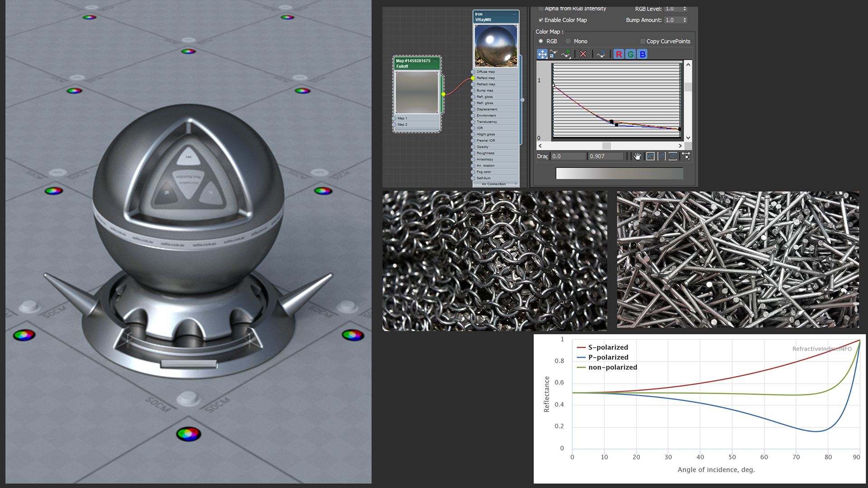This screenshot has width=868, height=488.
Task: Click the Map 1 input socket on Falloff node
Action: [394, 118]
